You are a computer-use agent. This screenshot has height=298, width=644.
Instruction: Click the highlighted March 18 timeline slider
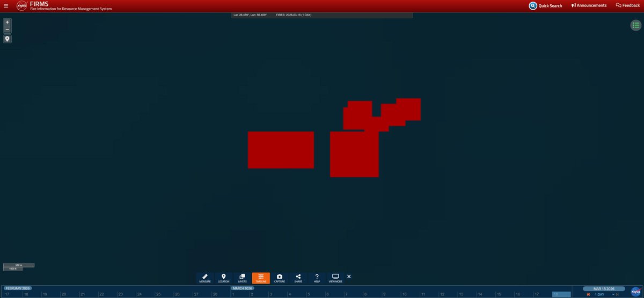[x=561, y=294]
